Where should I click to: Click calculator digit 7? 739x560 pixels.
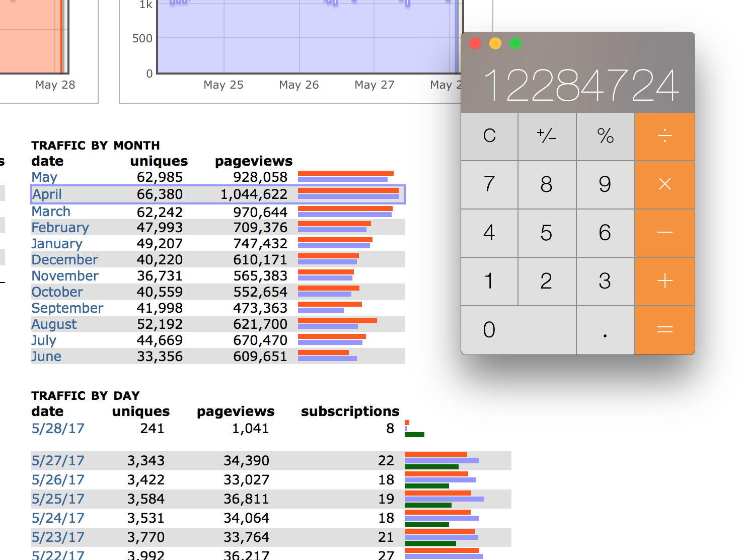489,184
